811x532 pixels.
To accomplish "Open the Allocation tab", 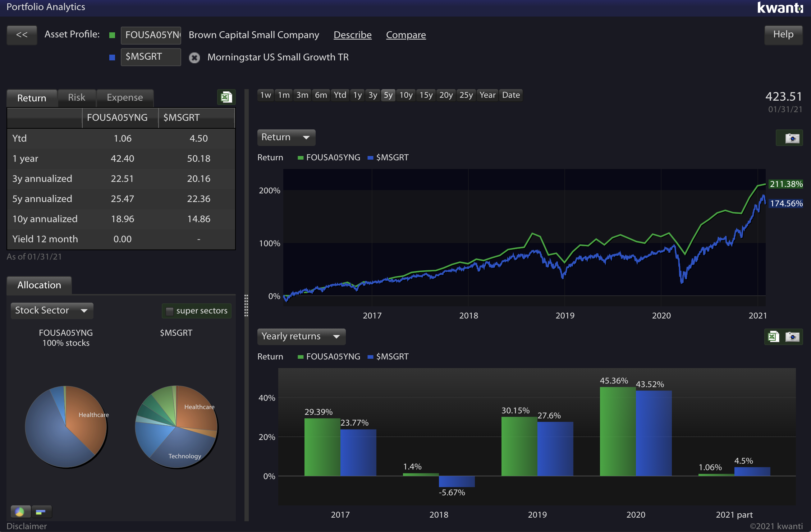I will 39,285.
